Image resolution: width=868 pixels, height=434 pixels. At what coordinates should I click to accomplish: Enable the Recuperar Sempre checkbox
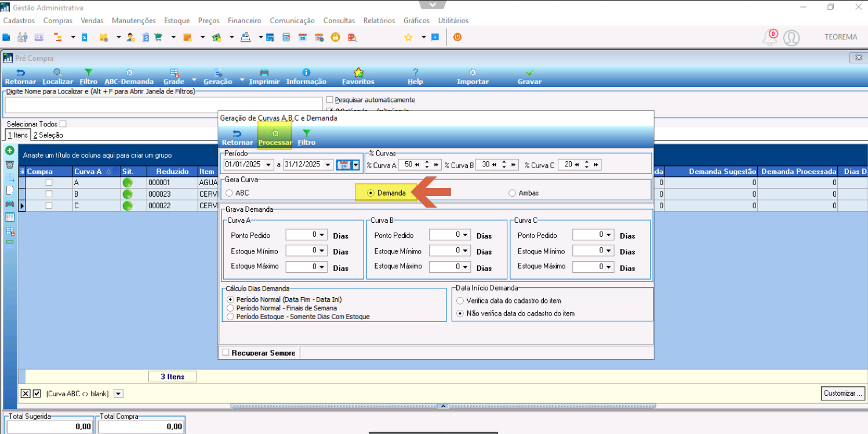pyautogui.click(x=226, y=352)
